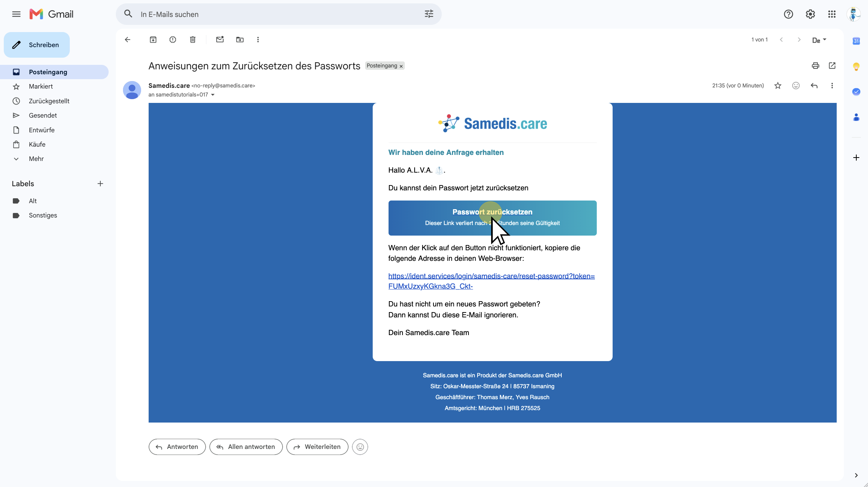Get add-ons with plus icon
Screen dimensions: 868x487
(856, 158)
